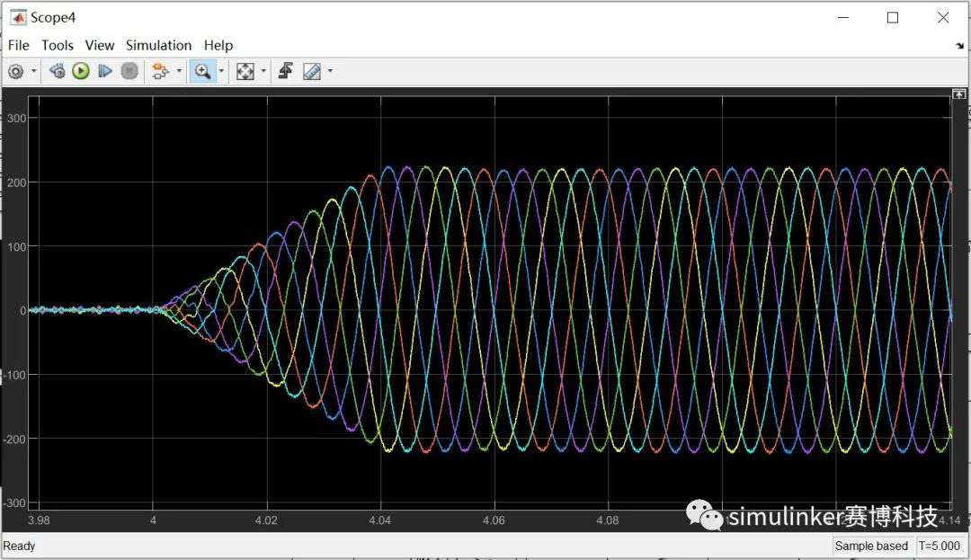The height and width of the screenshot is (560, 971).
Task: Expand dropdown arrow beside gear icon
Action: pos(34,71)
